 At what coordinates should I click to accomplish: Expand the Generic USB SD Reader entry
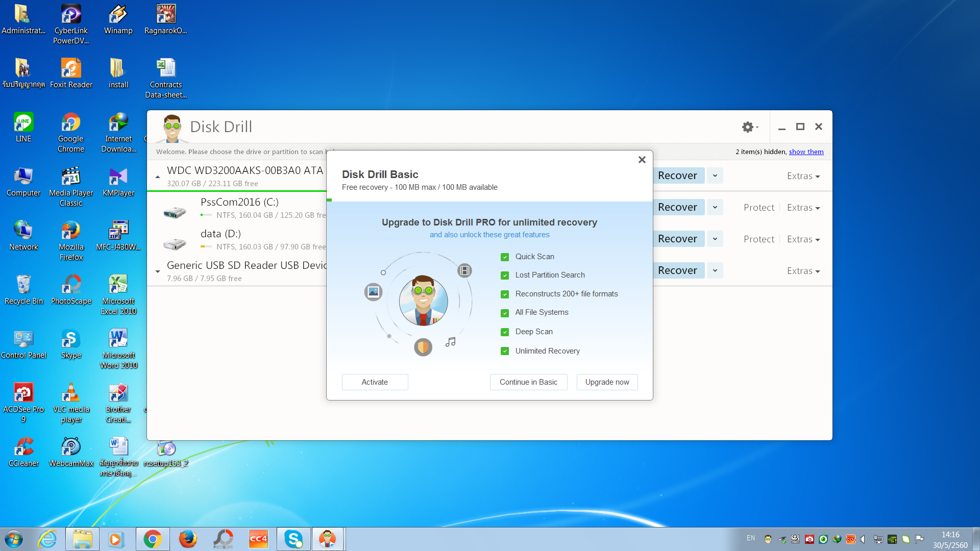click(x=158, y=271)
